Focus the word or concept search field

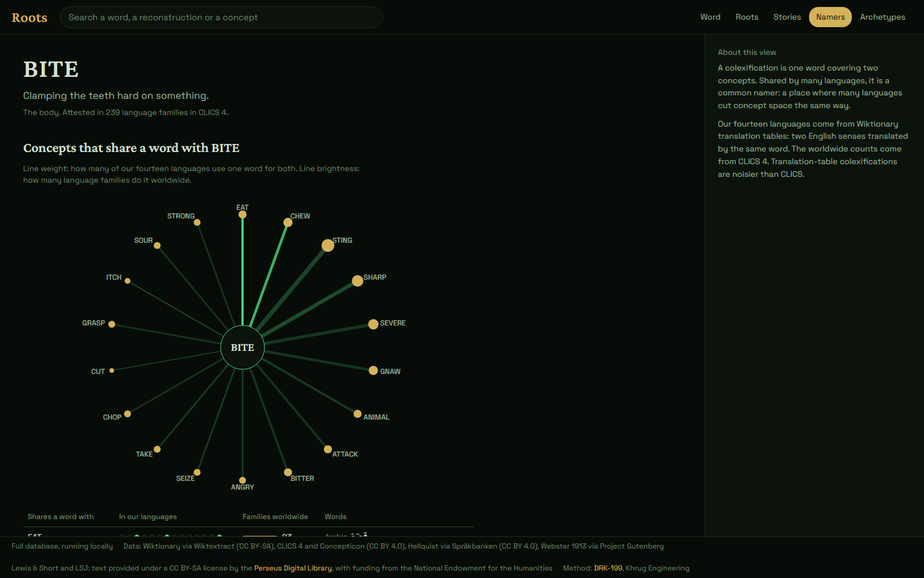coord(222,17)
